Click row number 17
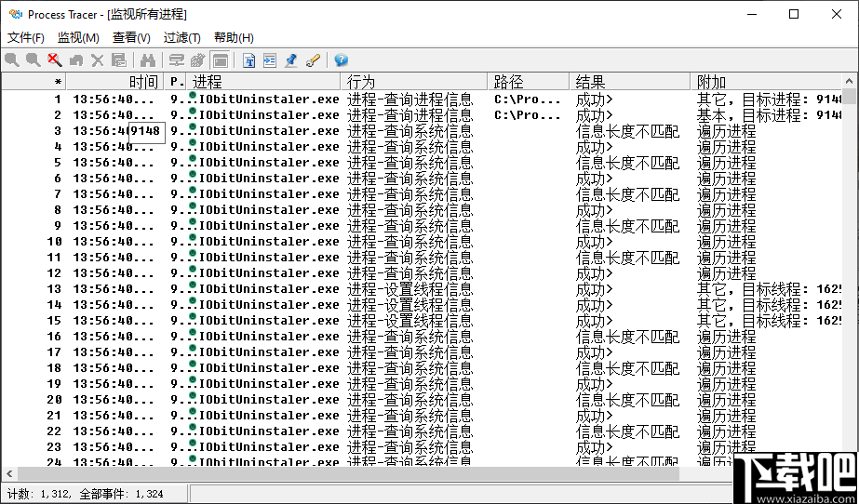 point(54,351)
